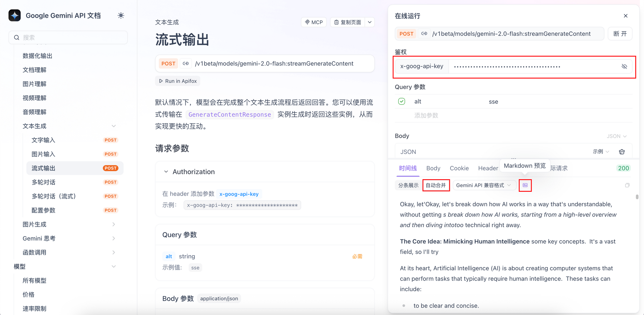Viewport: 644px width, 315px height.
Task: Click the sidebar search field
Action: [x=68, y=38]
